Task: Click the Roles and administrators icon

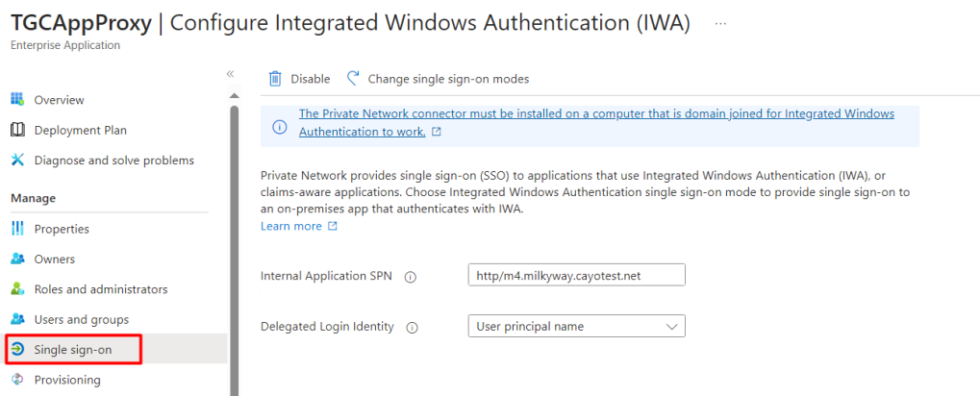Action: 17,289
